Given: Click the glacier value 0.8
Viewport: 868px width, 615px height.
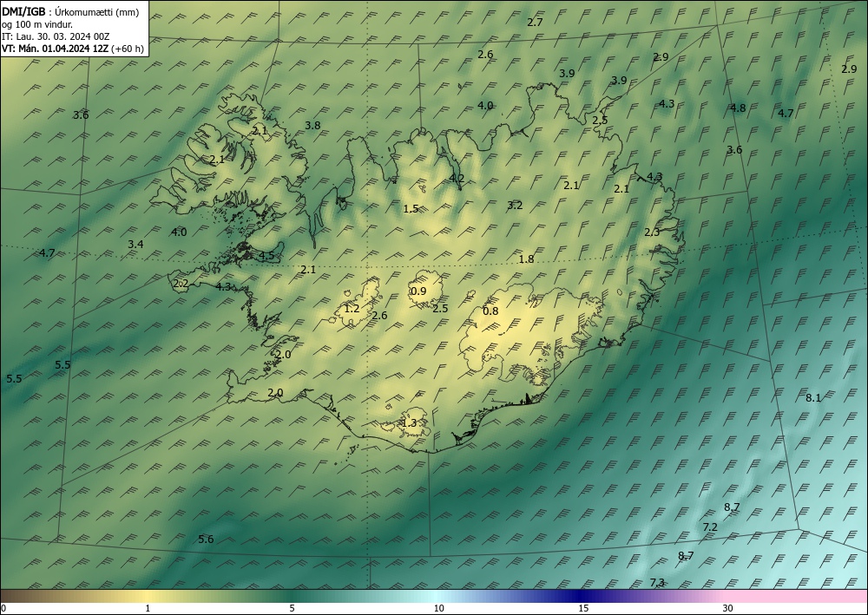Looking at the screenshot, I should (490, 311).
